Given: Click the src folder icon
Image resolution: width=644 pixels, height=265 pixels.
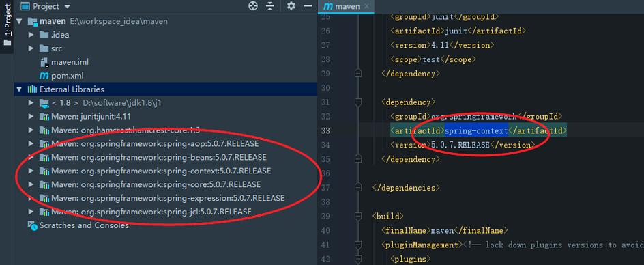Looking at the screenshot, I should [44, 48].
